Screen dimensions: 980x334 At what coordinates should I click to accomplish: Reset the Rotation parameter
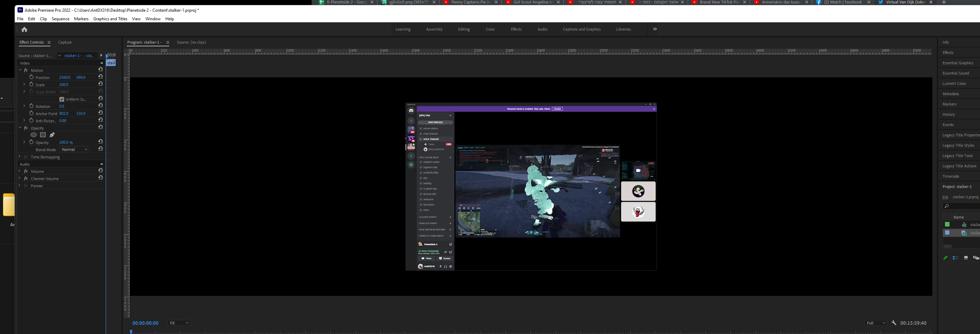coord(101,106)
